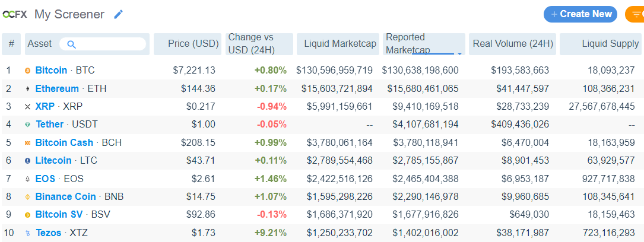644x242 pixels.
Task: Click the search magnifier icon
Action: [71, 44]
